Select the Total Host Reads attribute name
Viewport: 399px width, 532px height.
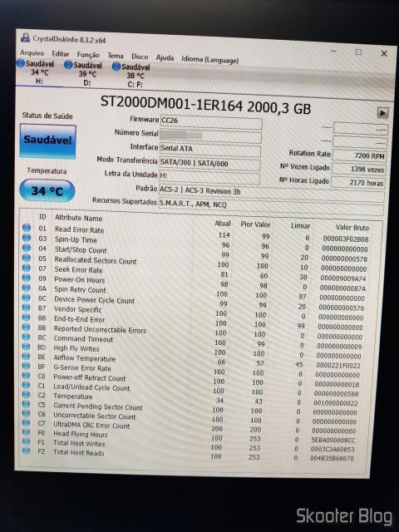click(x=79, y=452)
